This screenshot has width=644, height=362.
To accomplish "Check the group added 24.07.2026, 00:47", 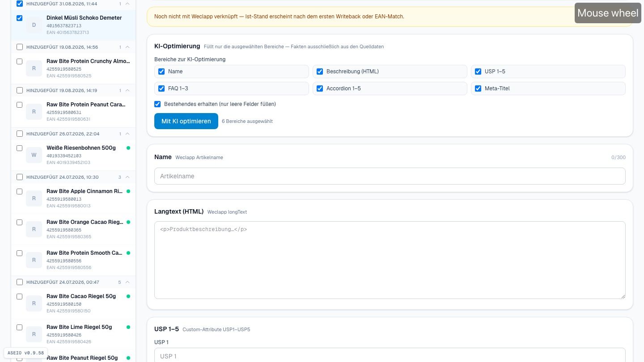I will pyautogui.click(x=19, y=282).
